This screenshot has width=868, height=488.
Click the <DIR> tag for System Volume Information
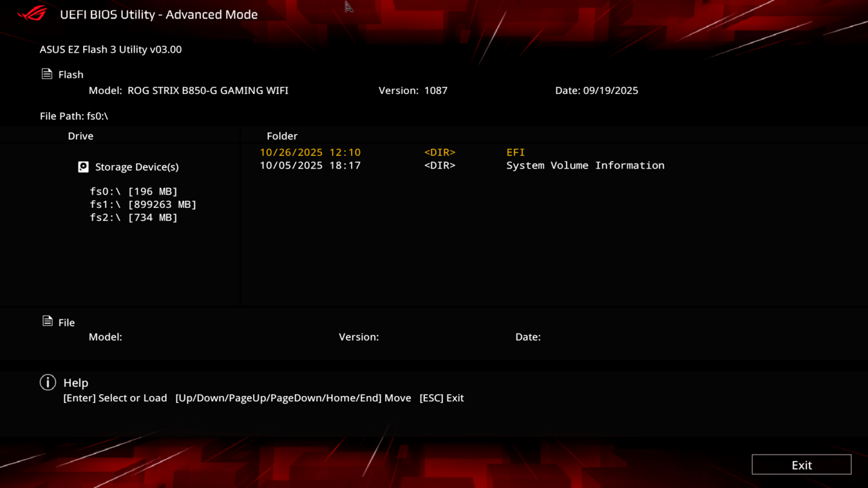pyautogui.click(x=440, y=165)
